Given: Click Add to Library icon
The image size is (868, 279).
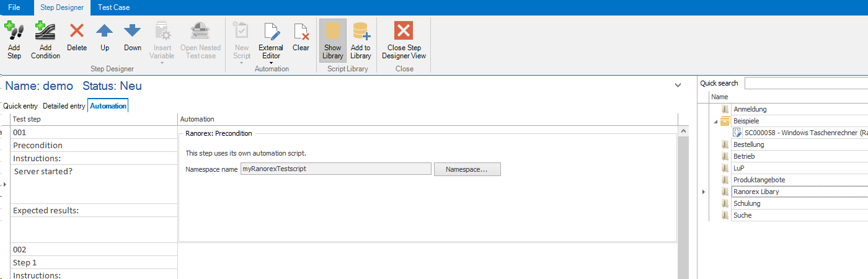Looking at the screenshot, I should coord(360,40).
